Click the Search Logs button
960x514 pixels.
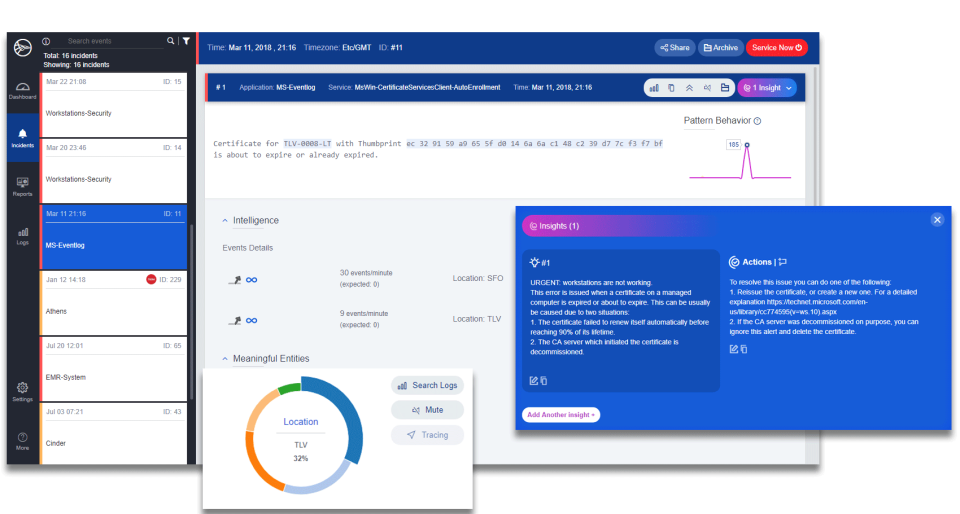point(427,385)
